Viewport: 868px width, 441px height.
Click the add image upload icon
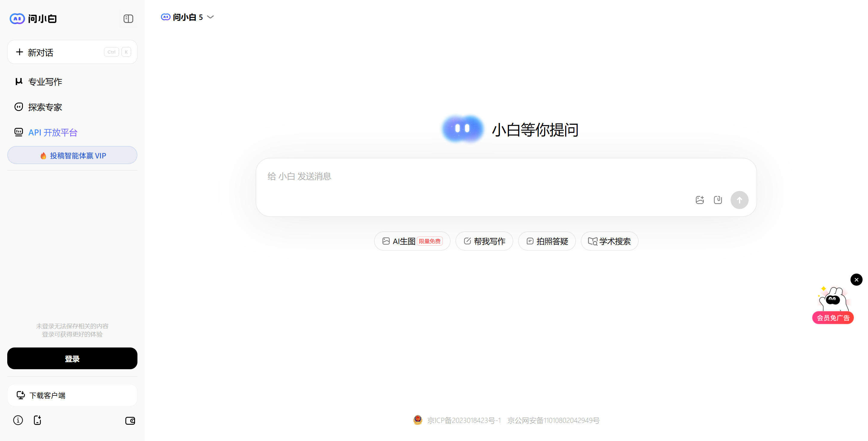tap(700, 200)
